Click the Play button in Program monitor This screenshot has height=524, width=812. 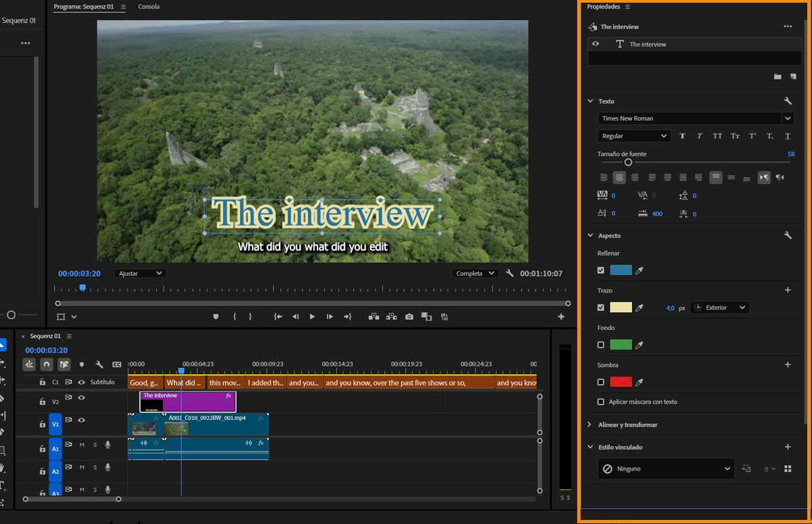pyautogui.click(x=312, y=316)
